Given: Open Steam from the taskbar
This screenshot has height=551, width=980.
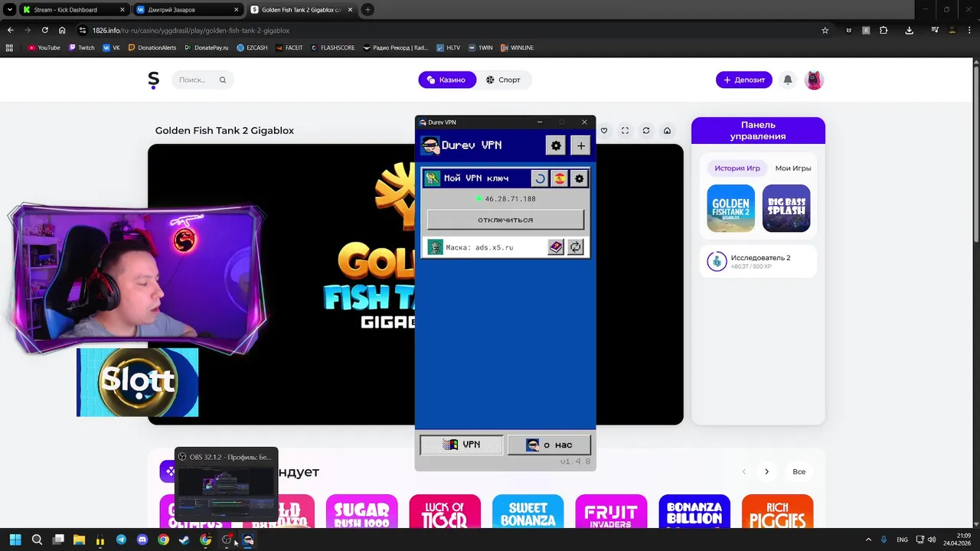Looking at the screenshot, I should click(x=184, y=540).
